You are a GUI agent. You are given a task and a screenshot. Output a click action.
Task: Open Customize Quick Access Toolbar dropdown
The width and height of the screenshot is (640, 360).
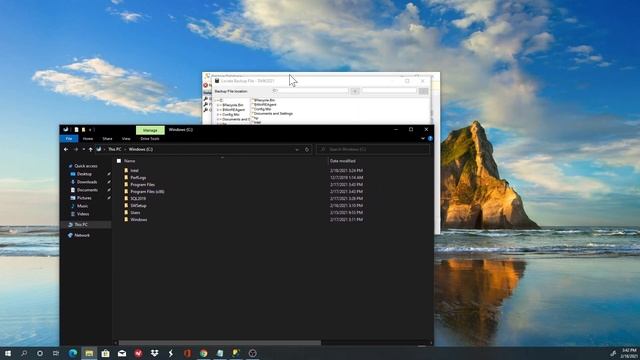click(x=91, y=130)
